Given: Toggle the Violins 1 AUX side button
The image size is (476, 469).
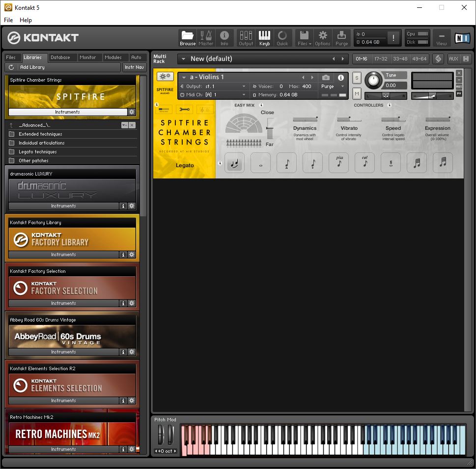Looking at the screenshot, I should click(459, 87).
